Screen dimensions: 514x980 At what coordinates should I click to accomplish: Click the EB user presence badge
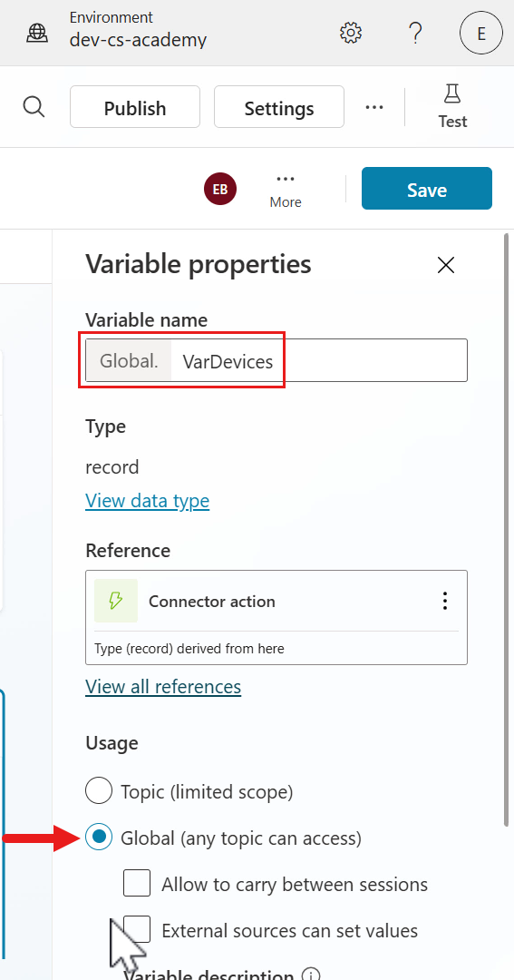220,189
